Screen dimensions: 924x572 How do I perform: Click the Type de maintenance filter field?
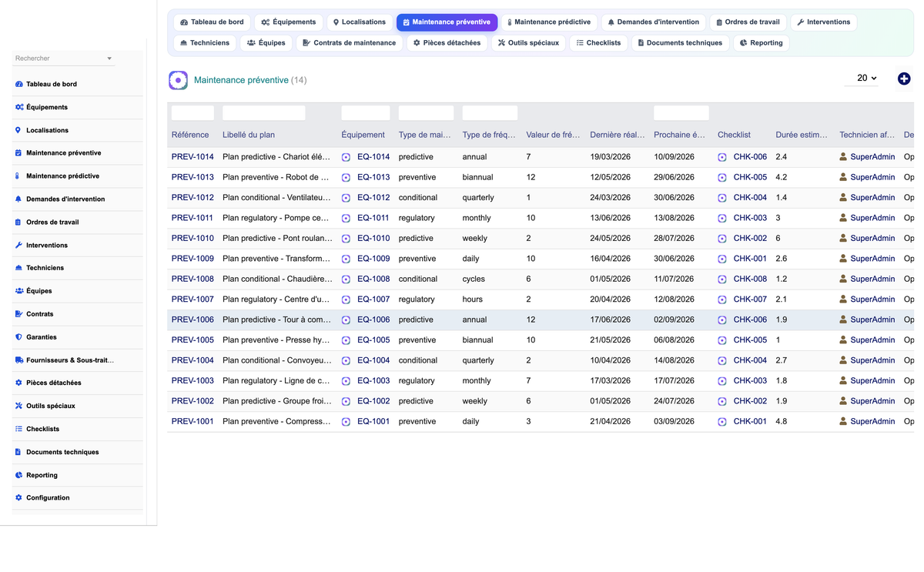pyautogui.click(x=426, y=113)
